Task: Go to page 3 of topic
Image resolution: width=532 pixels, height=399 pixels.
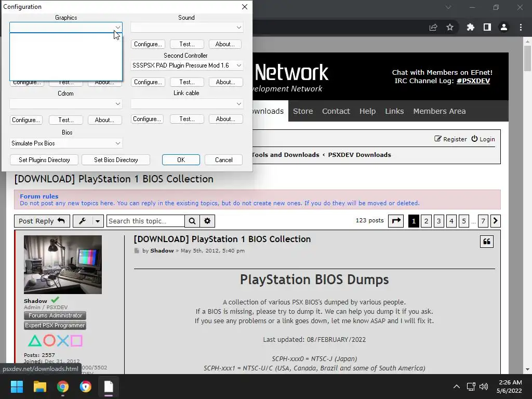Action: [x=438, y=221]
